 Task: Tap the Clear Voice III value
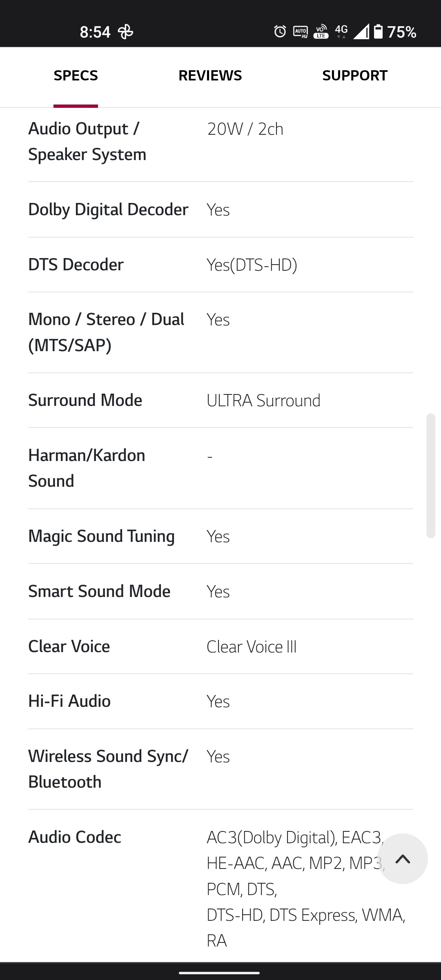252,647
